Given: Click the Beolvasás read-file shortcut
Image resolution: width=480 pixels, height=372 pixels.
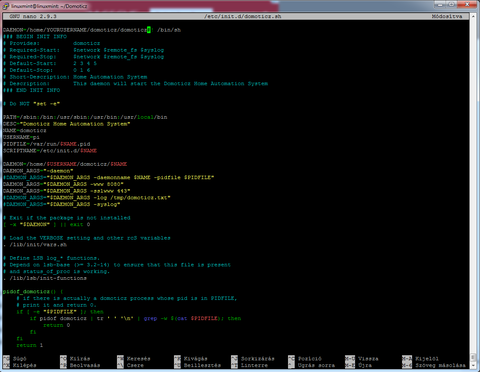Looking at the screenshot, I should pos(80,365).
